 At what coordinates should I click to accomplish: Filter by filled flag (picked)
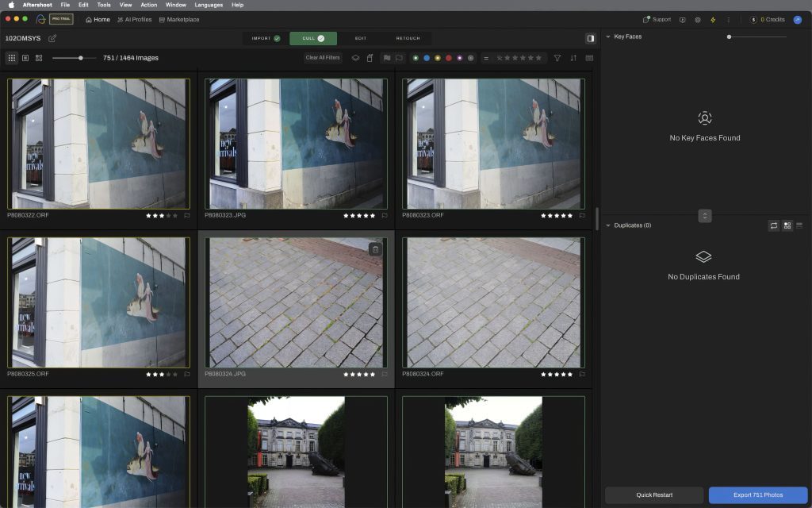(x=387, y=58)
